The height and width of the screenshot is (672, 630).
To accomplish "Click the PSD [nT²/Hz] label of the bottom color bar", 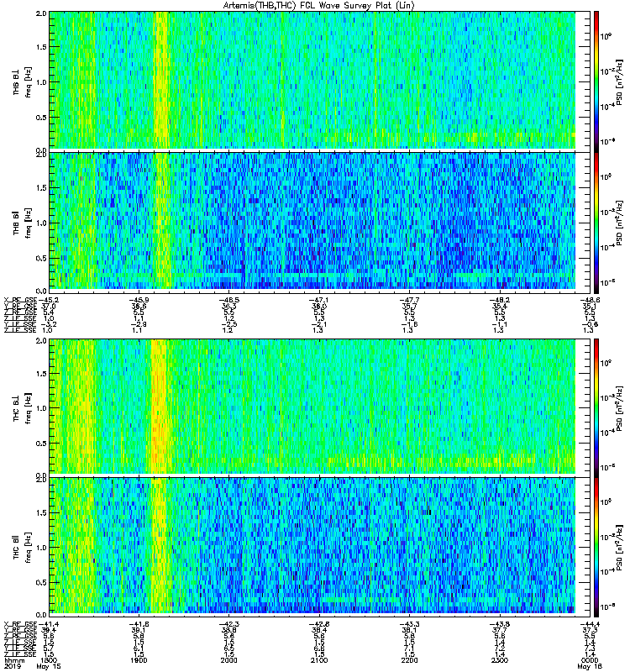I will (x=619, y=548).
